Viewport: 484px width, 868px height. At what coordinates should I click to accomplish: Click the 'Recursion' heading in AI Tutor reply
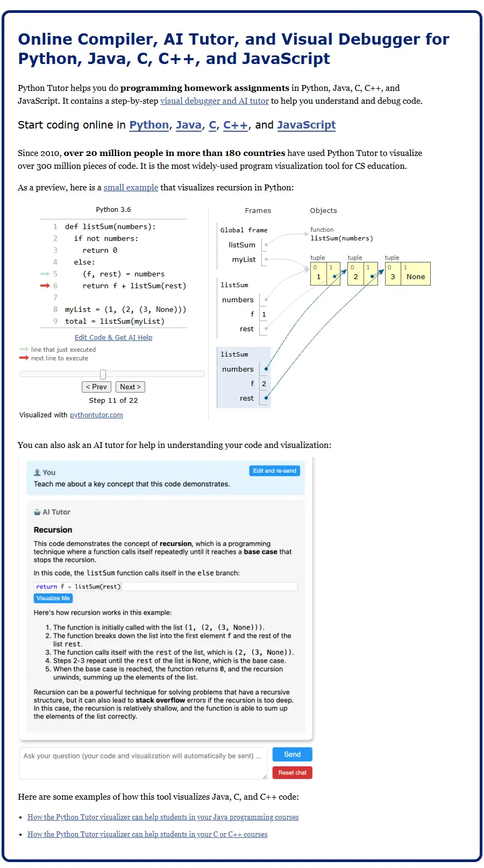coord(53,530)
